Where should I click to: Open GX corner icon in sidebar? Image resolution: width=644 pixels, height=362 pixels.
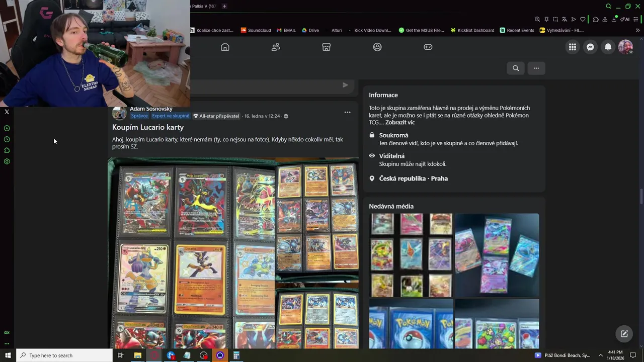point(7,332)
